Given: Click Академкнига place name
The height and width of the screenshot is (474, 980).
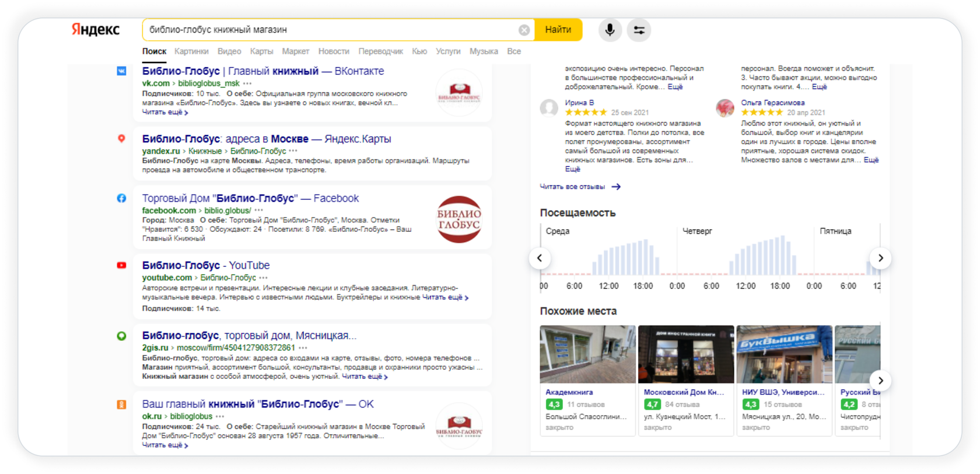Looking at the screenshot, I should point(569,392).
